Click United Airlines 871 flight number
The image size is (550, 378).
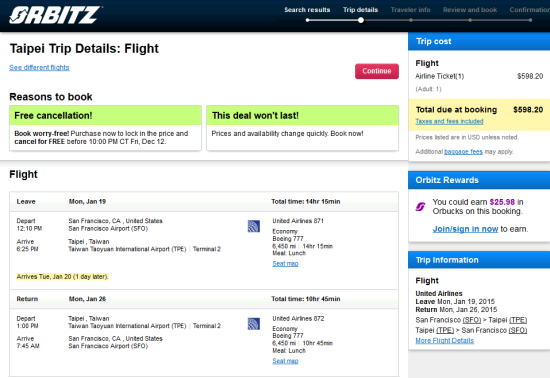coord(298,221)
